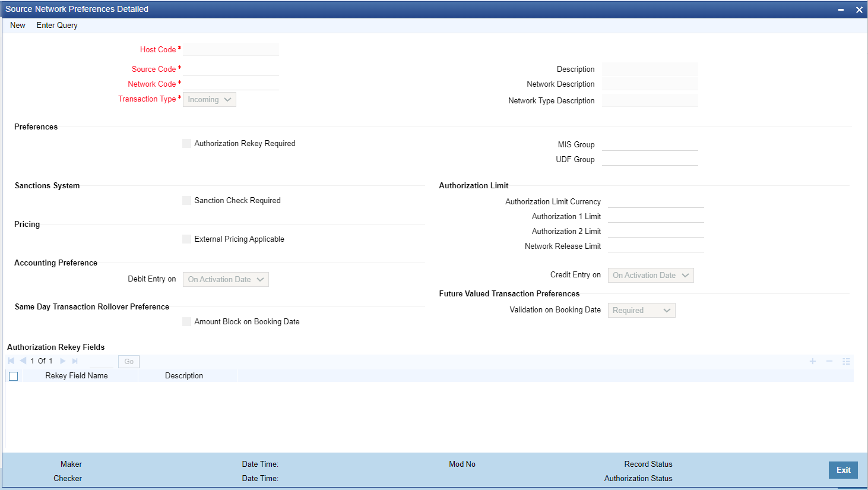The width and height of the screenshot is (868, 490).
Task: Go to previous page of rekey fields
Action: pos(23,361)
